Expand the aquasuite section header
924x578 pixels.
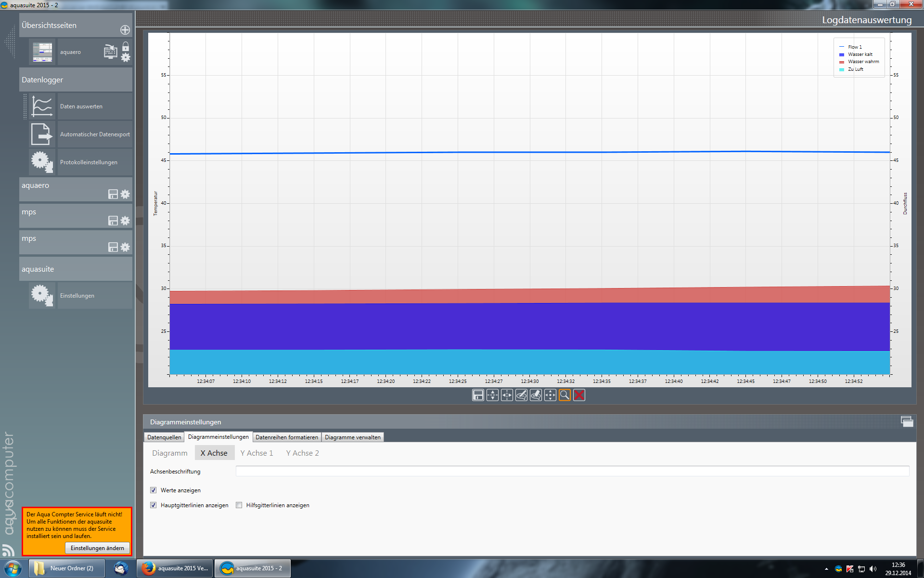(x=76, y=269)
